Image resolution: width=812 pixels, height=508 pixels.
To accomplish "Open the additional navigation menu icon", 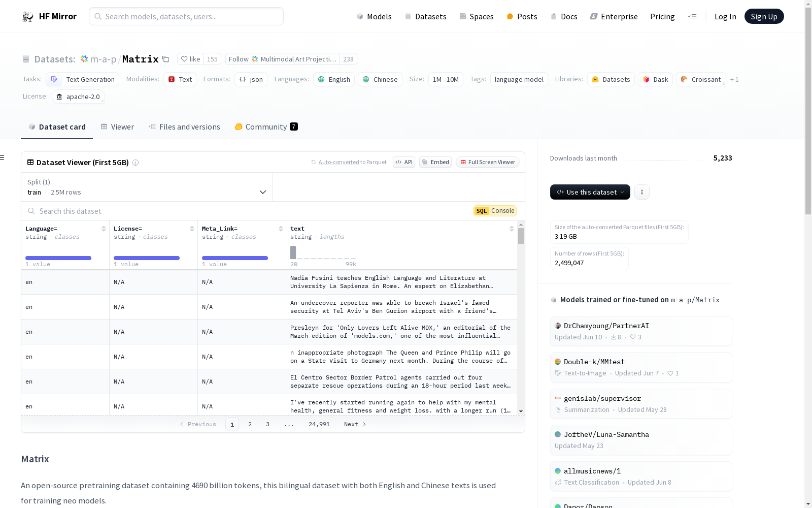I will point(692,16).
